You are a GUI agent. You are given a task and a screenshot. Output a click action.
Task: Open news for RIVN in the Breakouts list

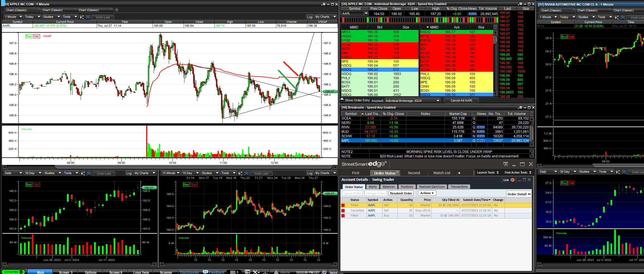[481, 127]
